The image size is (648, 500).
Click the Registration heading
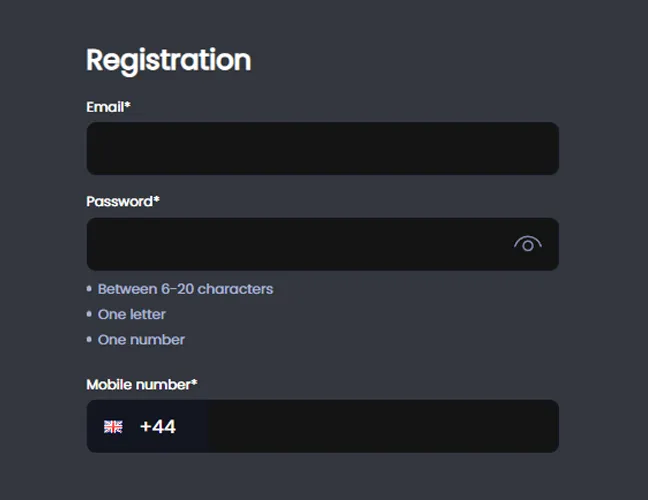point(168,60)
